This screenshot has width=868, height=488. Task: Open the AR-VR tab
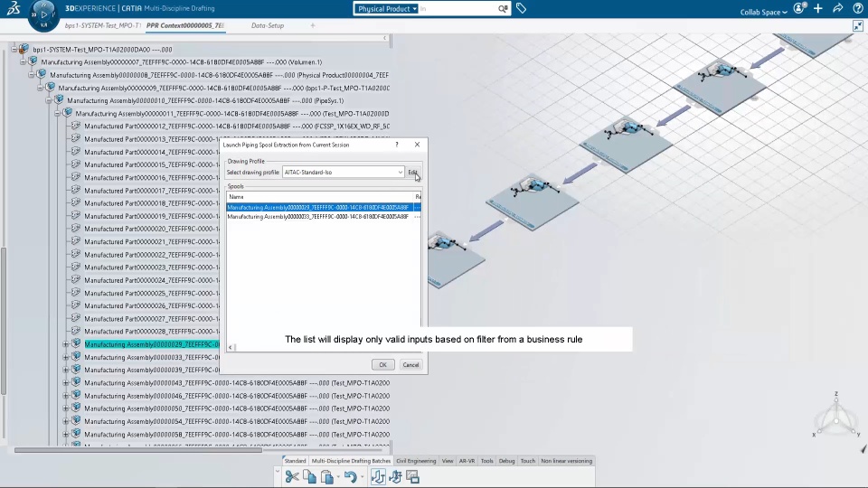coord(467,460)
